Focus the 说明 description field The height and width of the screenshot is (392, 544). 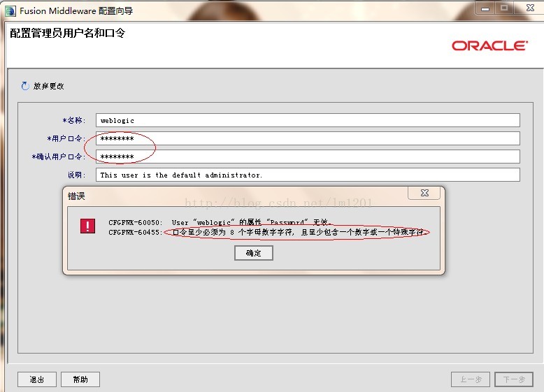coord(308,175)
